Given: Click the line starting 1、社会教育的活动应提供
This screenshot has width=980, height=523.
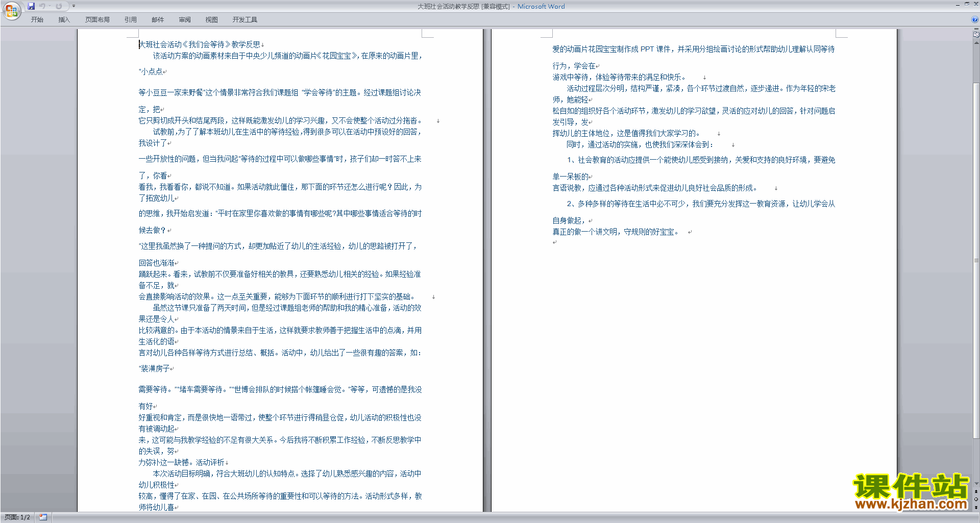Looking at the screenshot, I should tap(701, 160).
